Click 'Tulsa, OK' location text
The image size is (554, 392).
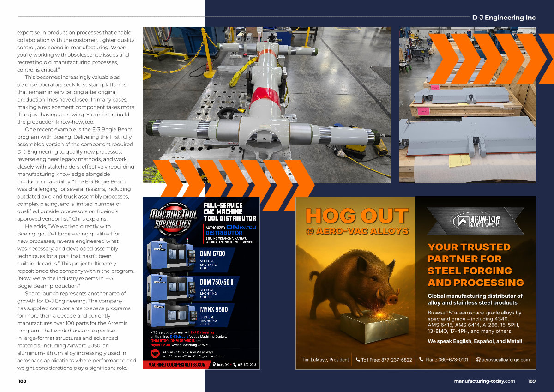(223, 364)
